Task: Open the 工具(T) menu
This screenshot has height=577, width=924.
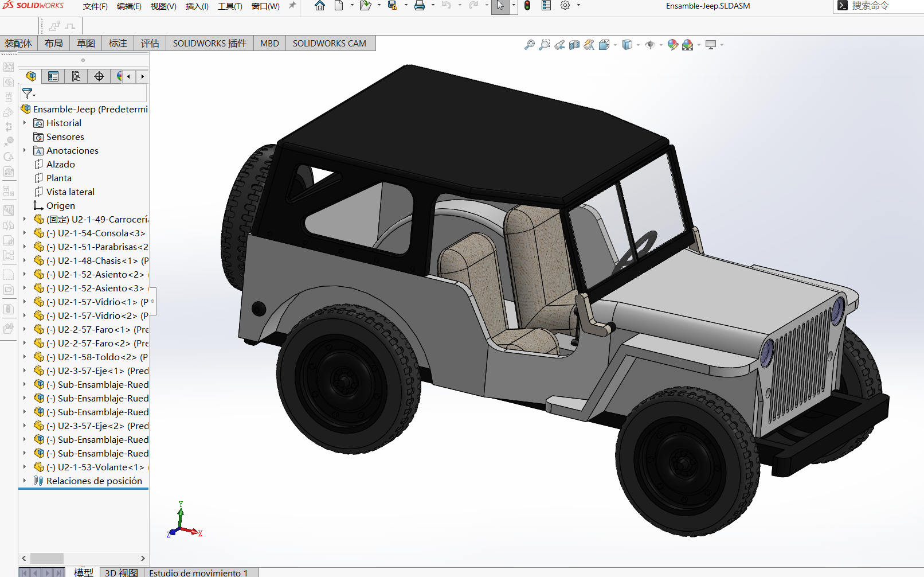Action: (x=230, y=6)
